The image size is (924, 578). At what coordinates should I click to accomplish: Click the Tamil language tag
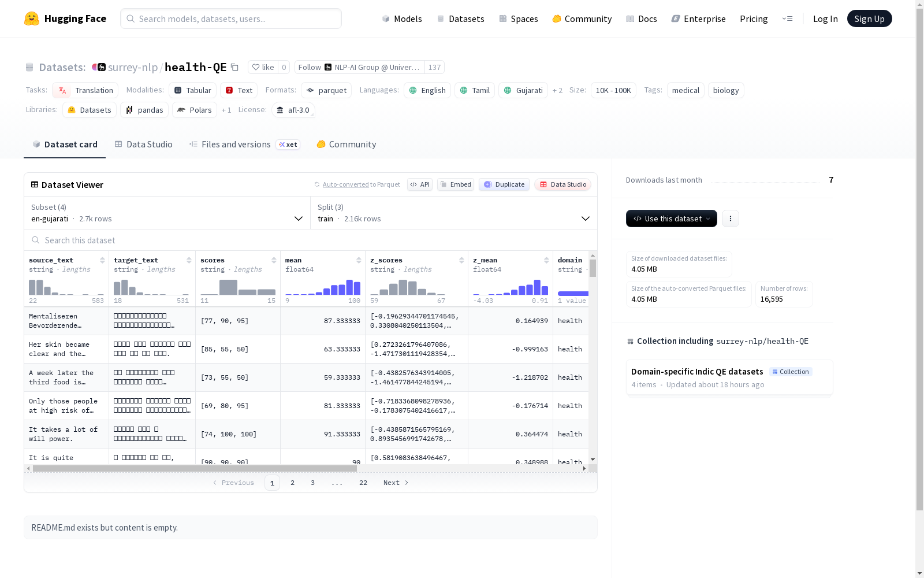click(475, 90)
